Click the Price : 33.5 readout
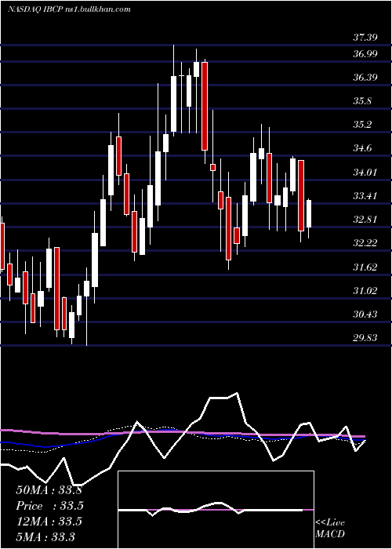The image size is (392, 549). pos(49,506)
